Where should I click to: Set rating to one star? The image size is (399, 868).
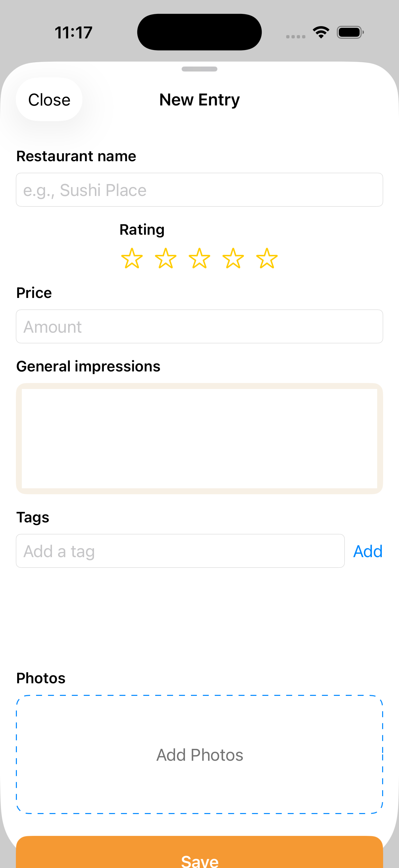[132, 259]
